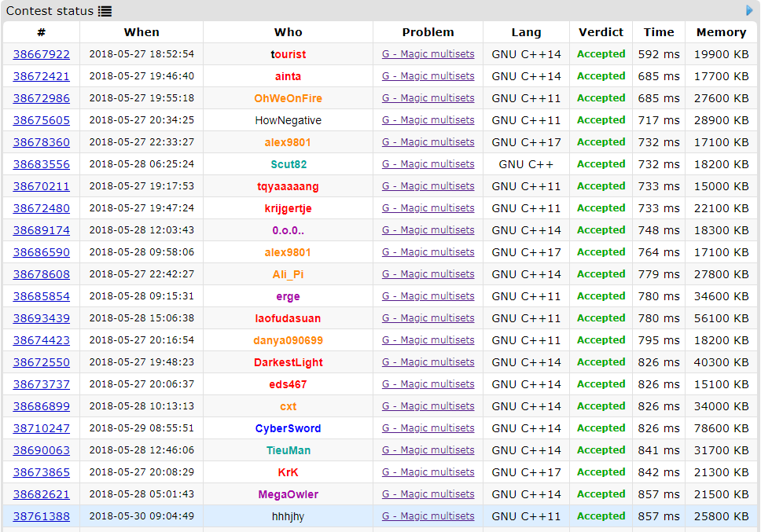Click the list icon beside Contest status
761x532 pixels.
click(105, 11)
